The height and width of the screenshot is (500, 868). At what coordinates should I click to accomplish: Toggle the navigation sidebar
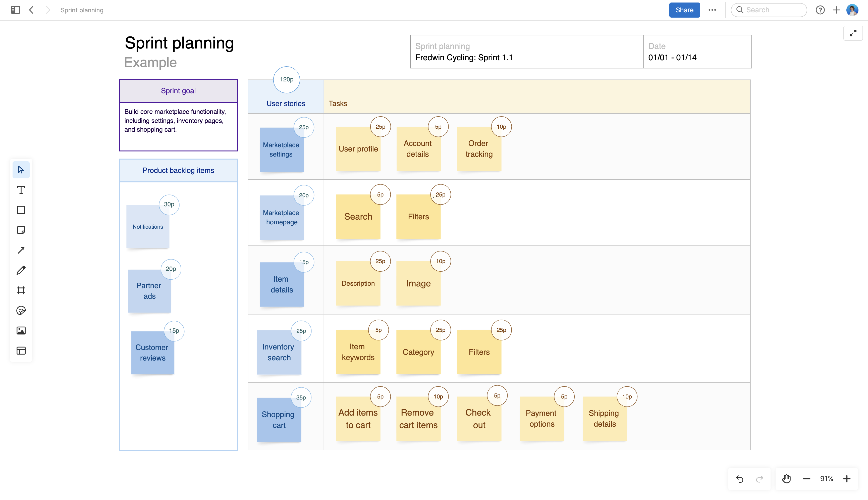pos(15,10)
